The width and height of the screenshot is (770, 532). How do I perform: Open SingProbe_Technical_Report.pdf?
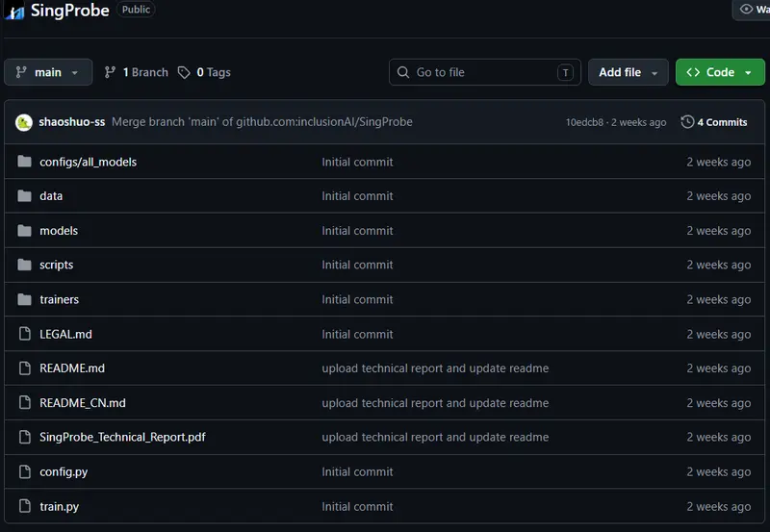(x=122, y=437)
